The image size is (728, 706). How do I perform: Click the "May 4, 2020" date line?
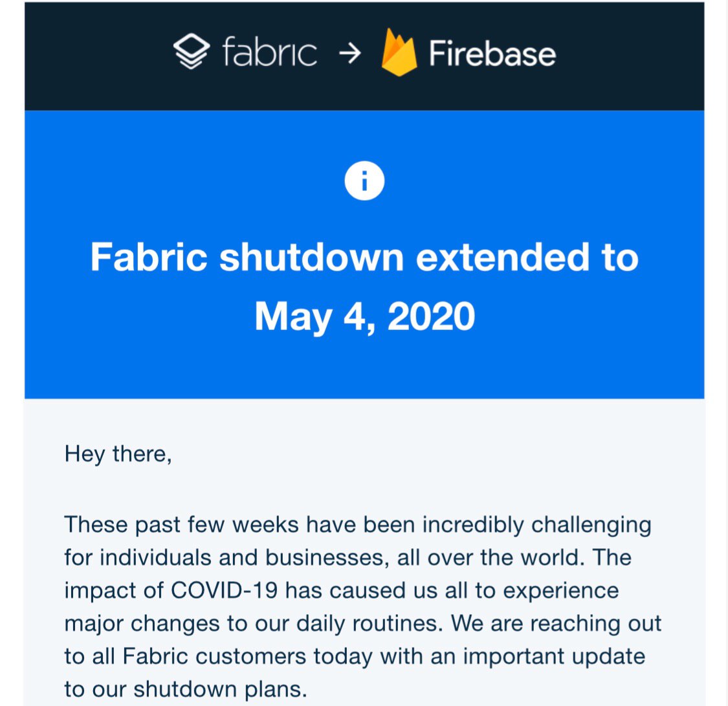(364, 316)
